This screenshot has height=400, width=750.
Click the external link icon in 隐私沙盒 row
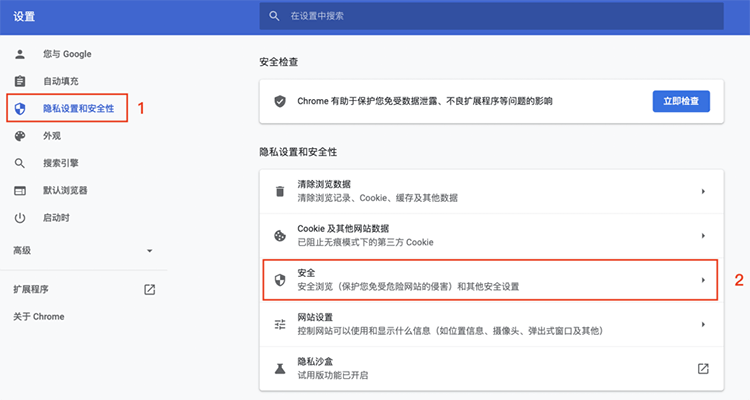tap(703, 368)
